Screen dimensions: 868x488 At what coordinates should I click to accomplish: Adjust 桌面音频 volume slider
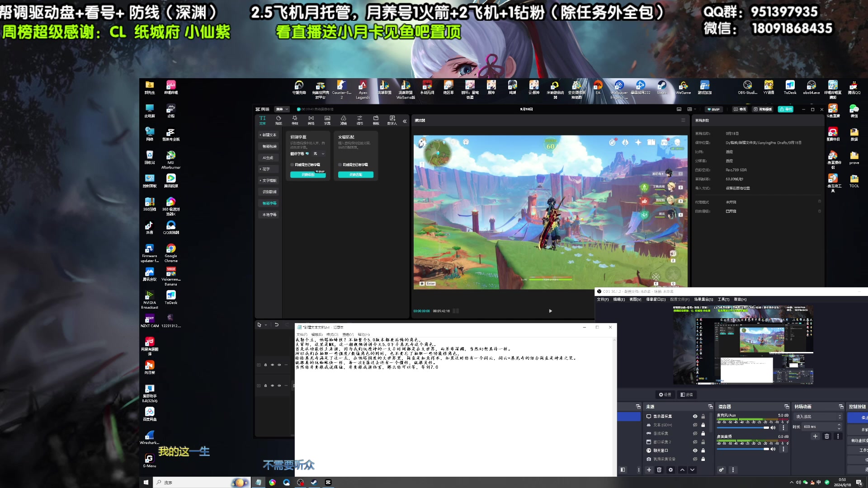click(x=743, y=449)
